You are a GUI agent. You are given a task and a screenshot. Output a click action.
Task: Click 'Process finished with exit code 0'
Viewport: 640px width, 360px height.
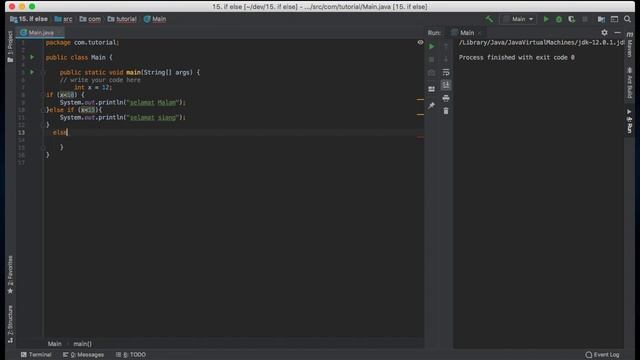tap(516, 58)
